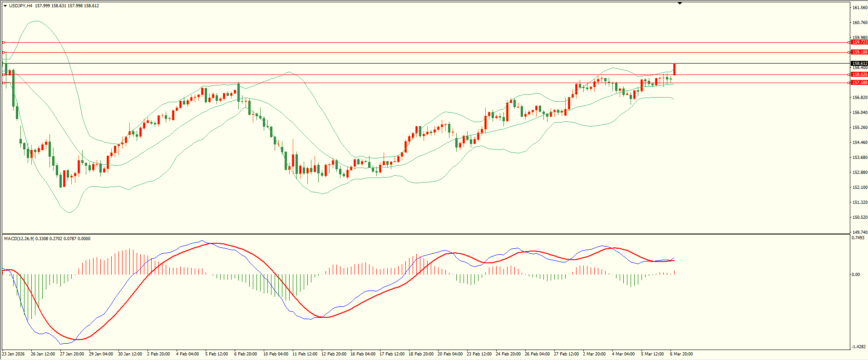Select left handle of the 159.188 line
This screenshot has width=868, height=360.
pyautogui.click(x=3, y=52)
